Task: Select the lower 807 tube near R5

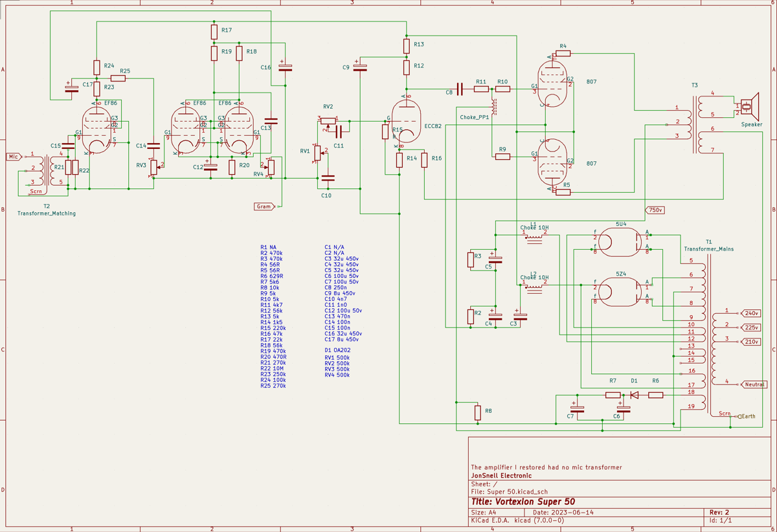Action: click(x=552, y=161)
